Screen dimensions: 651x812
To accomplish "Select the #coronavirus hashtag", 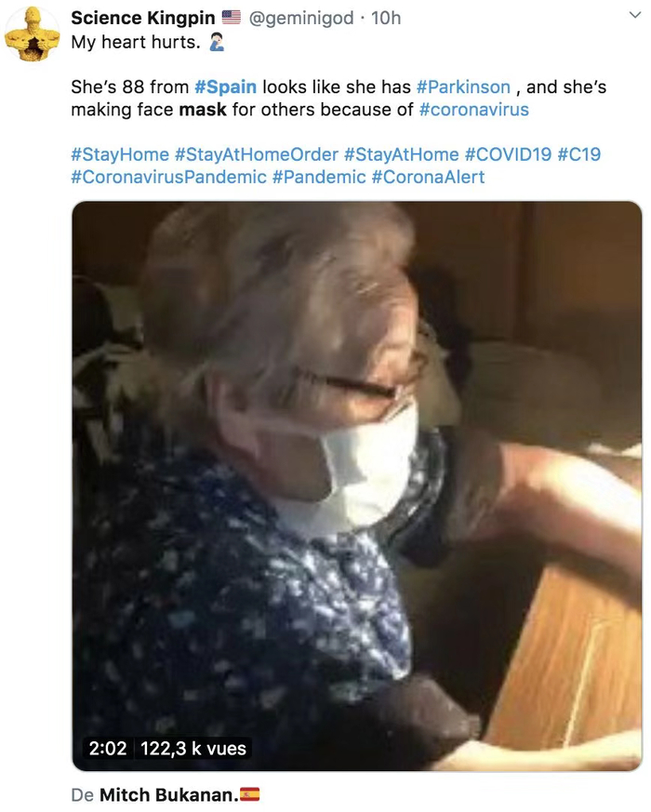I will 473,110.
